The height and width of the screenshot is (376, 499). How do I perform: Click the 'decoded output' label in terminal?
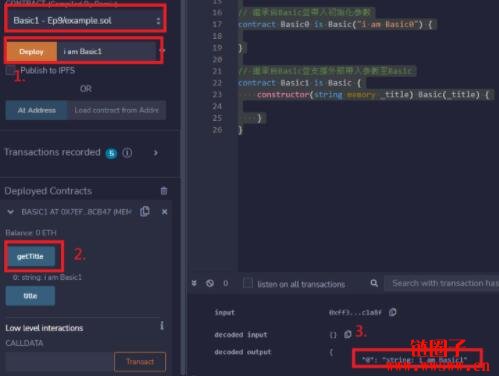tap(243, 352)
